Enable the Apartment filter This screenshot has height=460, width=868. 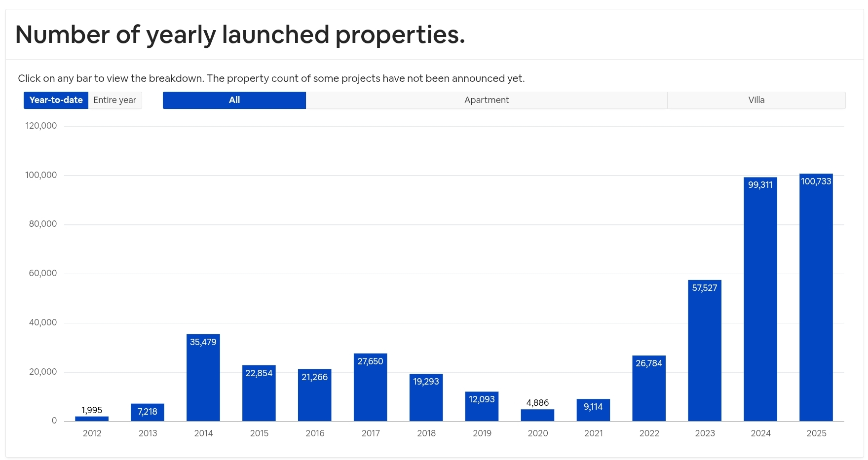tap(486, 100)
